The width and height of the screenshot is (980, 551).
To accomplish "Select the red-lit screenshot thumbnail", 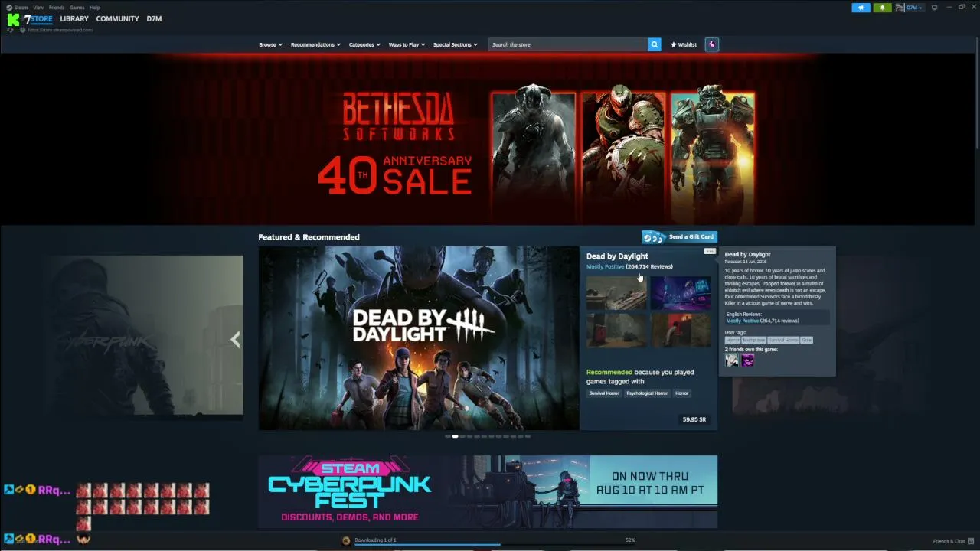I will coord(681,331).
